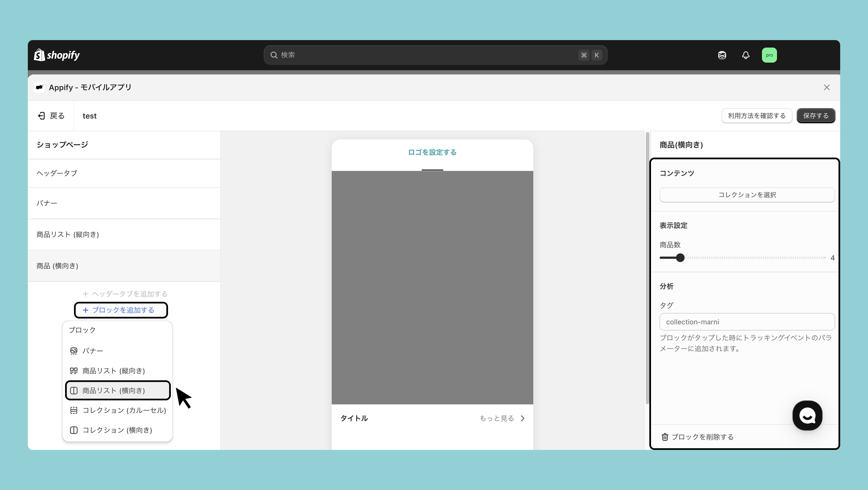Click the ⌘ shortcut key badge

tap(584, 55)
